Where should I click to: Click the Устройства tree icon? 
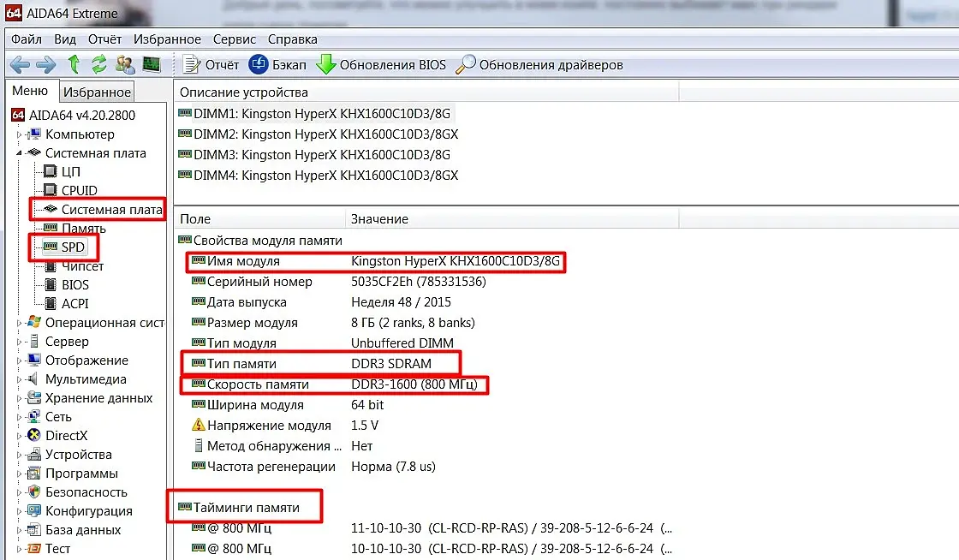(34, 454)
